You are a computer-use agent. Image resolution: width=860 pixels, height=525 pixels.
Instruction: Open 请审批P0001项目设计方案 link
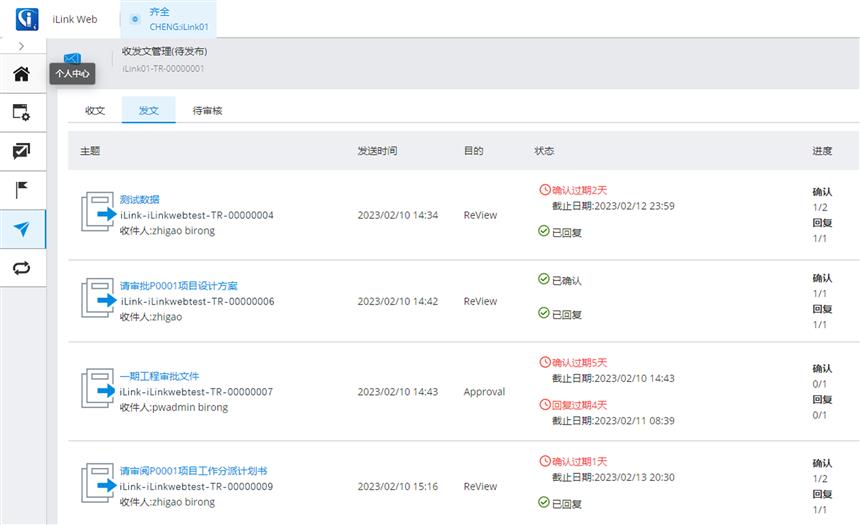[x=178, y=286]
